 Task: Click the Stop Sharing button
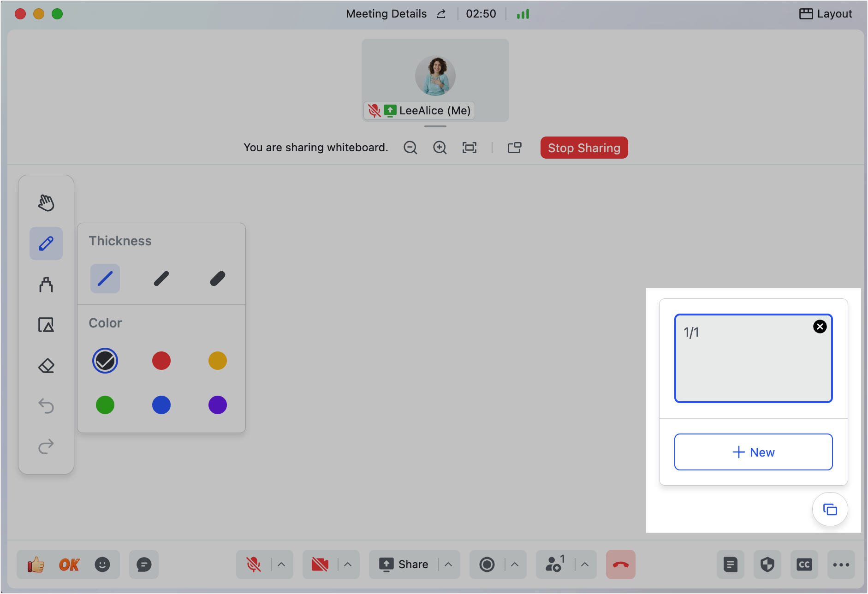click(584, 148)
